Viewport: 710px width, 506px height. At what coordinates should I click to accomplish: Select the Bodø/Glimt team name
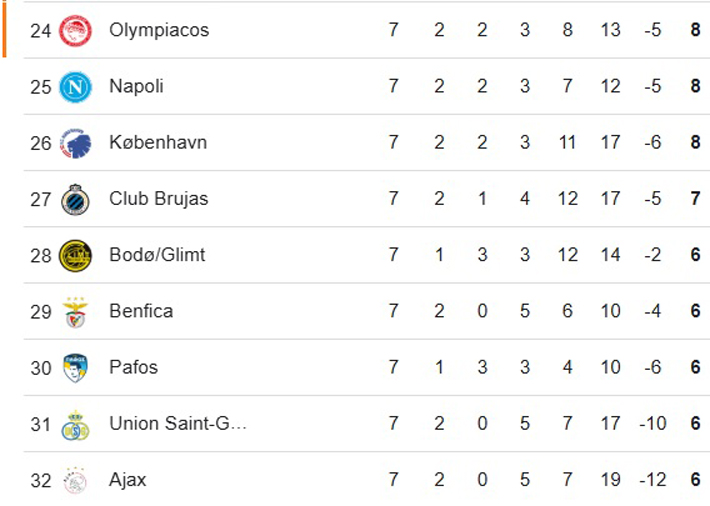[157, 254]
